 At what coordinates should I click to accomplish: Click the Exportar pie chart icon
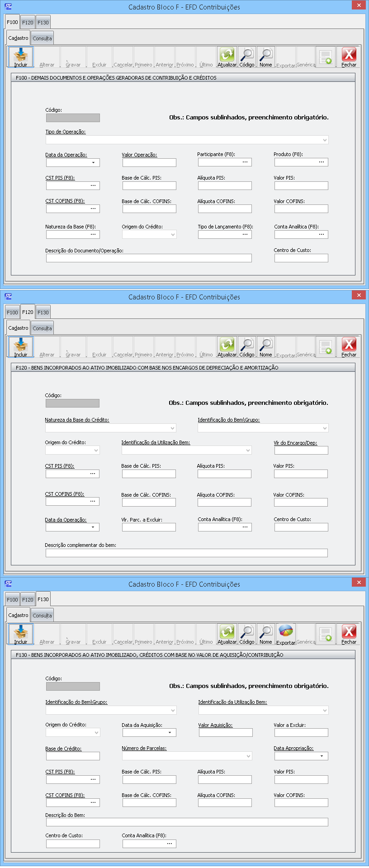point(286,631)
